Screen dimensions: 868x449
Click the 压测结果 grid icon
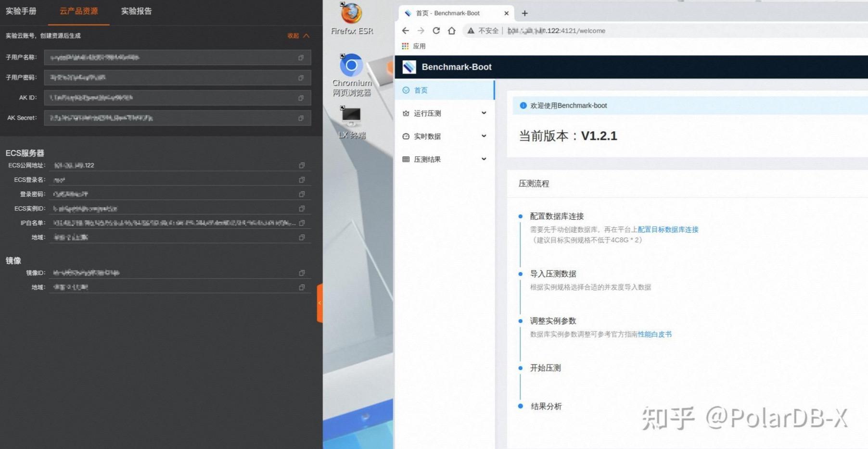click(406, 159)
